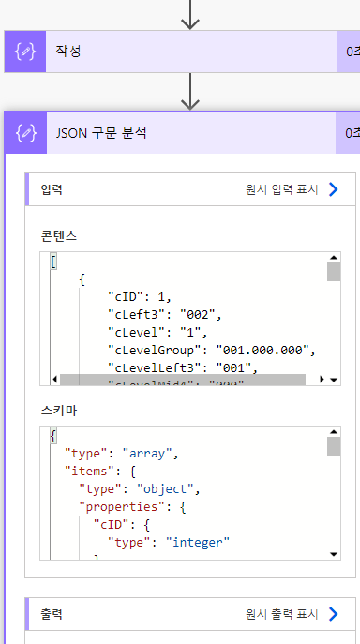This screenshot has width=360, height=644.
Task: Click the "cLevelLeft3": "001" line
Action: point(183,368)
